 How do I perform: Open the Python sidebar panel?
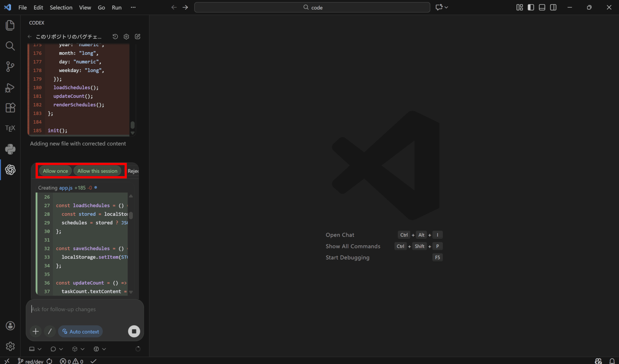click(10, 149)
